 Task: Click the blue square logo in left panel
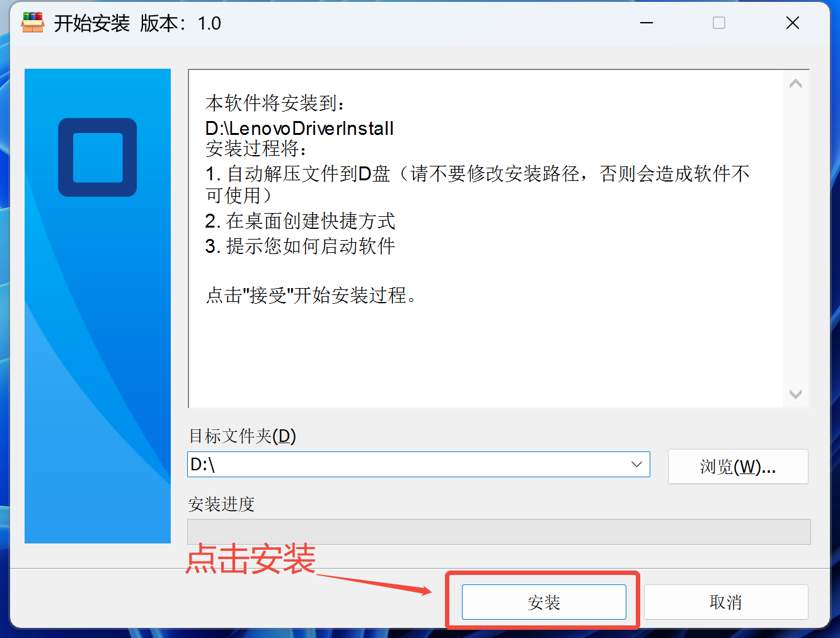click(98, 157)
